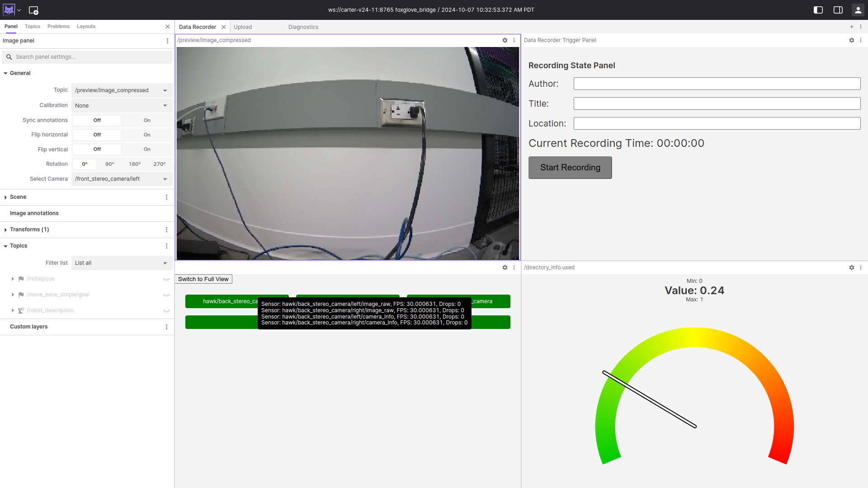Set Rotation to 180 degrees

click(x=134, y=164)
